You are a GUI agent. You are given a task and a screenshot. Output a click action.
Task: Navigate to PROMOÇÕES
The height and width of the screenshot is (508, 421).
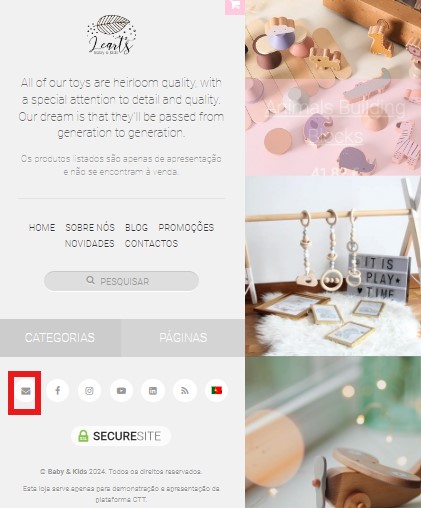pyautogui.click(x=186, y=227)
